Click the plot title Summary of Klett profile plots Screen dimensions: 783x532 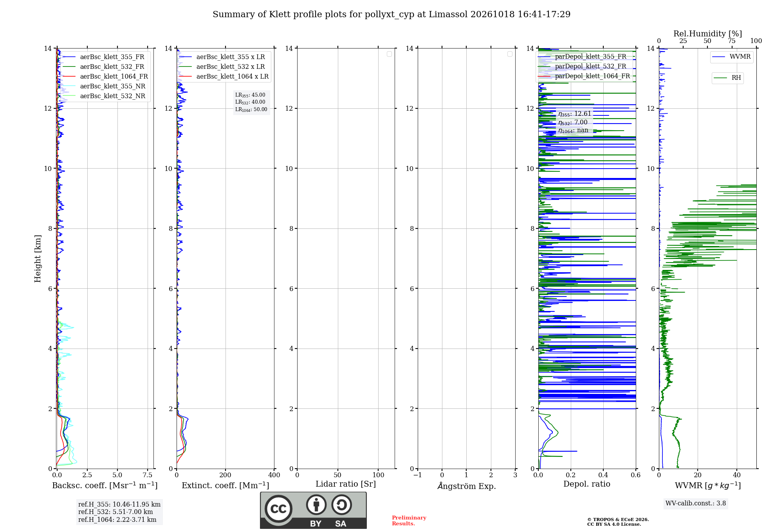tap(391, 14)
